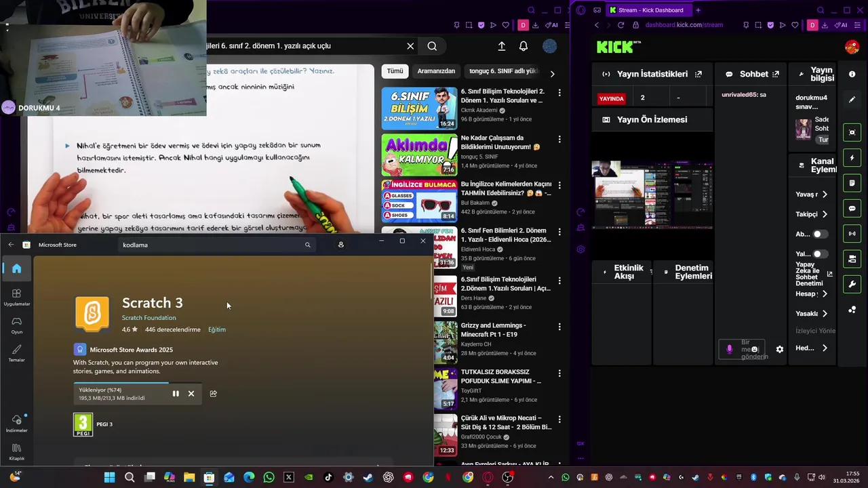Screen dimensions: 868x488
Task: Open Microsoft Store user account icon
Action: click(340, 245)
